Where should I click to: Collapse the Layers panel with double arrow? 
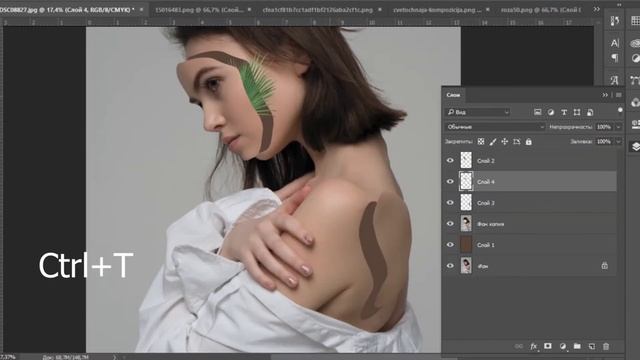tap(605, 95)
